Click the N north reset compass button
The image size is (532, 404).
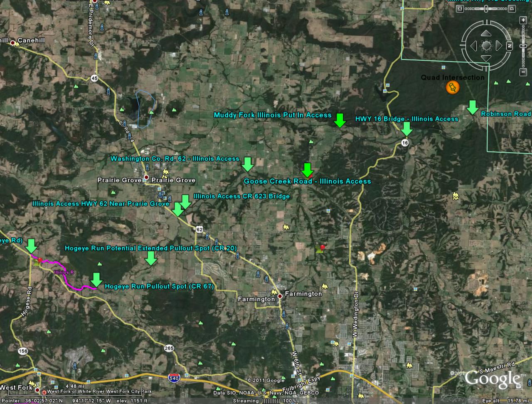(509, 46)
